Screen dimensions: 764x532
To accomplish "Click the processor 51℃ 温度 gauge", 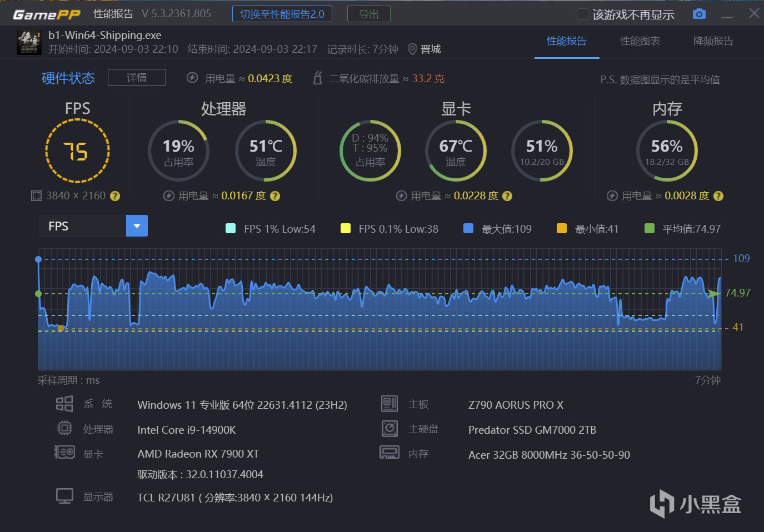I will (266, 151).
